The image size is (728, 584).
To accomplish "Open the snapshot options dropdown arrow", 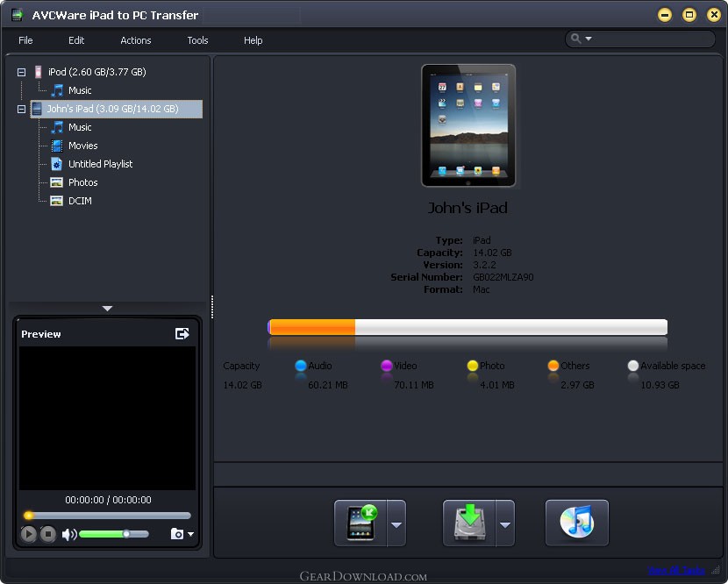I will [190, 534].
